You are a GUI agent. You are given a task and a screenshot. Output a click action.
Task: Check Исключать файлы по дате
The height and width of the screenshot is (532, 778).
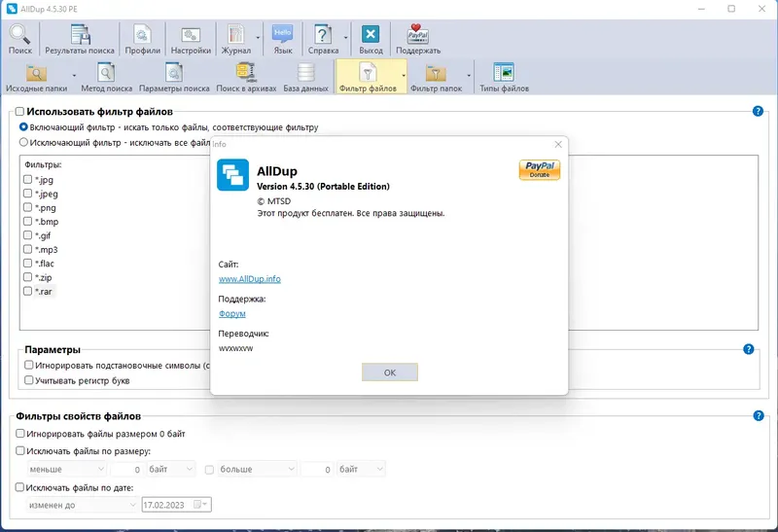pyautogui.click(x=19, y=487)
